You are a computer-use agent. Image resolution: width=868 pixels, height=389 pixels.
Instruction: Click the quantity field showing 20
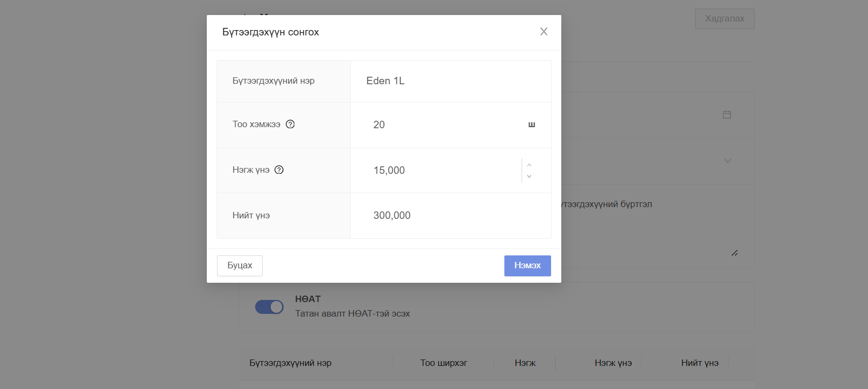[440, 124]
